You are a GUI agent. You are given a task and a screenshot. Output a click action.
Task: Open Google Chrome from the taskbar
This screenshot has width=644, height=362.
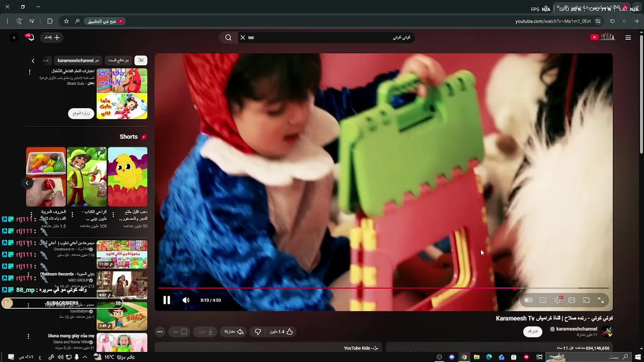464,357
